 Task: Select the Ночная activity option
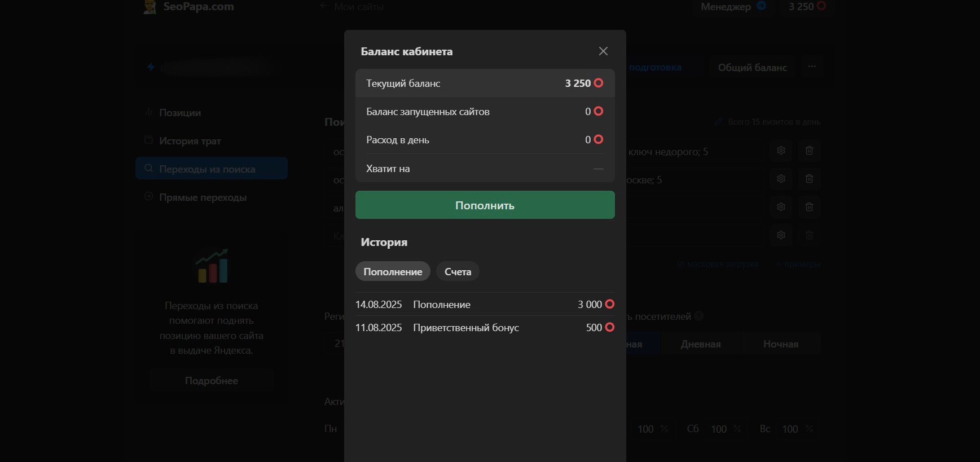[x=780, y=344]
